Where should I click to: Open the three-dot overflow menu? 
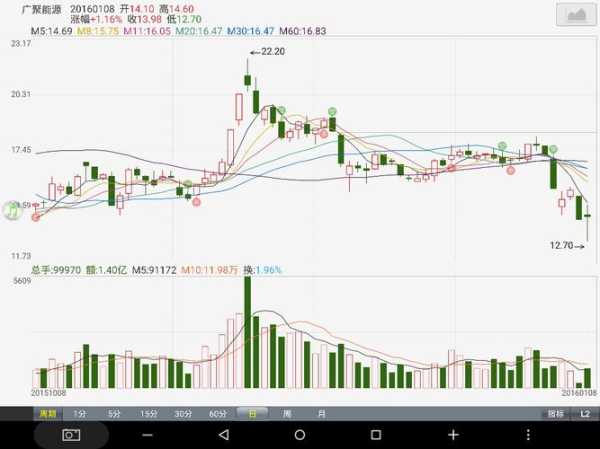[528, 435]
